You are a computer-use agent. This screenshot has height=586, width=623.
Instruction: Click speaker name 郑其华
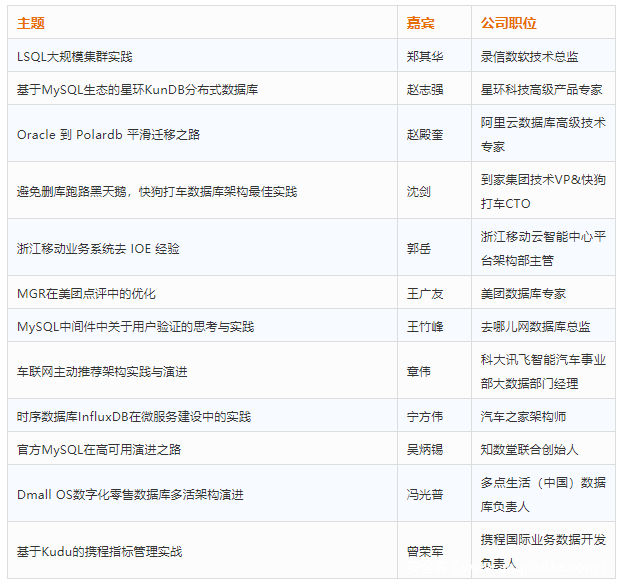pyautogui.click(x=425, y=57)
